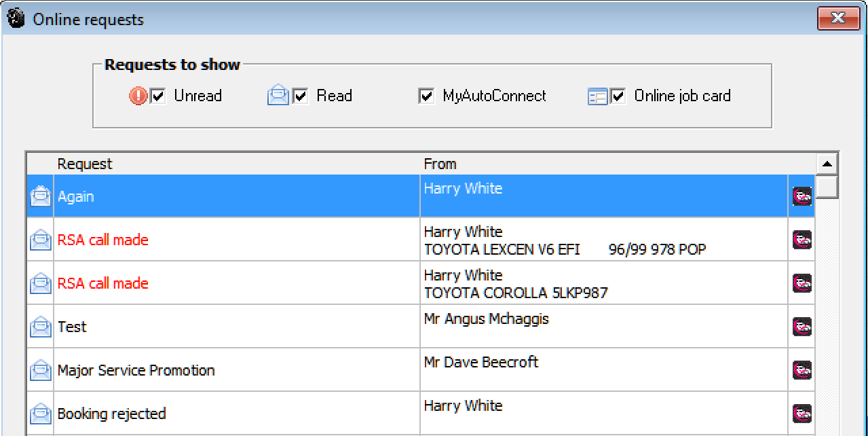Screen dimensions: 868x436
Task: Click app icon in Toyota Lexcen row
Action: 801,240
